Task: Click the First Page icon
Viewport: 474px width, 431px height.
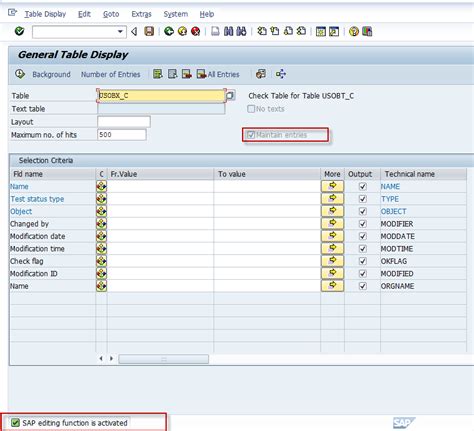Action: tap(262, 31)
